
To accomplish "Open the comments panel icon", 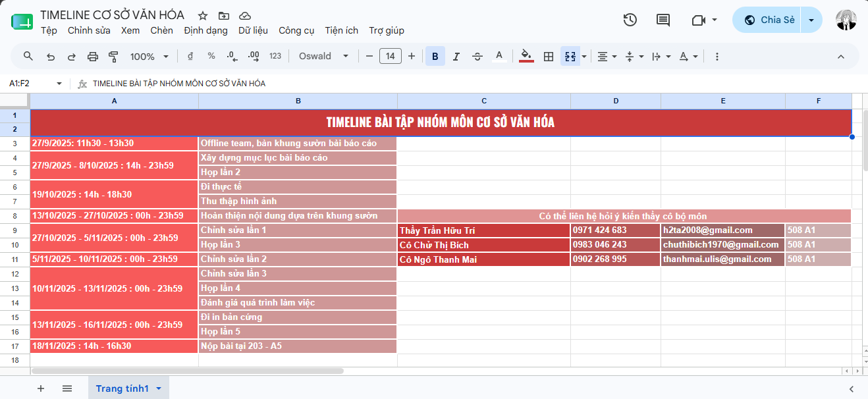I will point(663,20).
